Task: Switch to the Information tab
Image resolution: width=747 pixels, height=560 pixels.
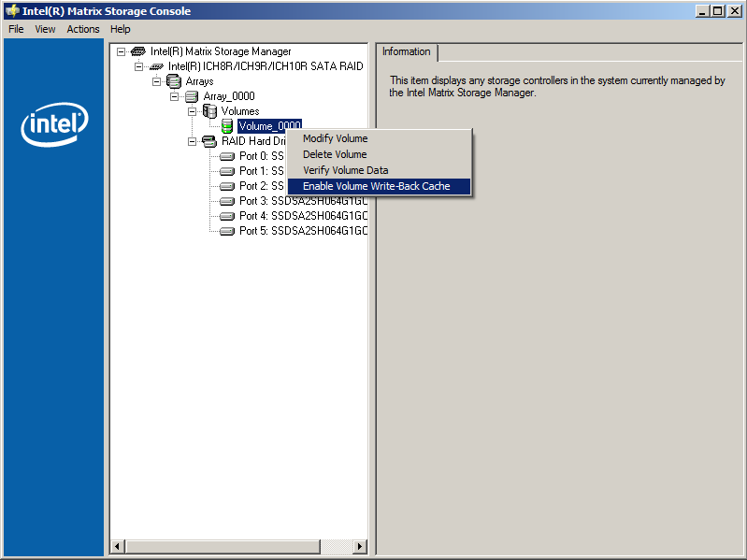Action: click(x=407, y=51)
